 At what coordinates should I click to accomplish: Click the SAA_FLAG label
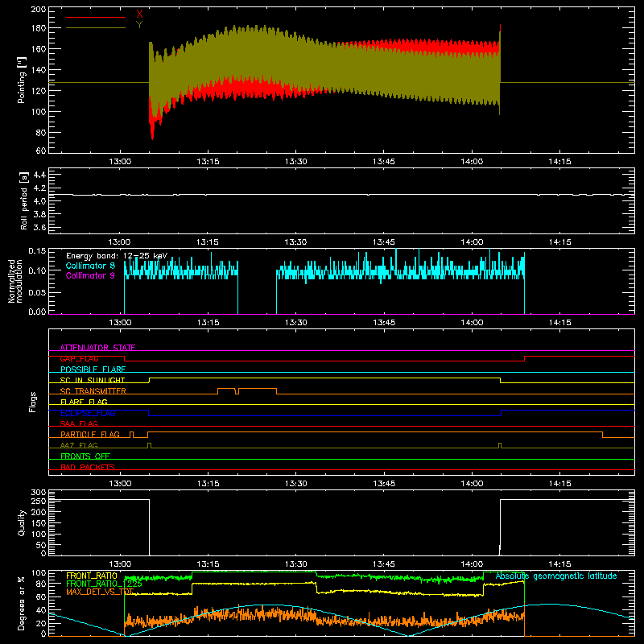click(x=79, y=423)
